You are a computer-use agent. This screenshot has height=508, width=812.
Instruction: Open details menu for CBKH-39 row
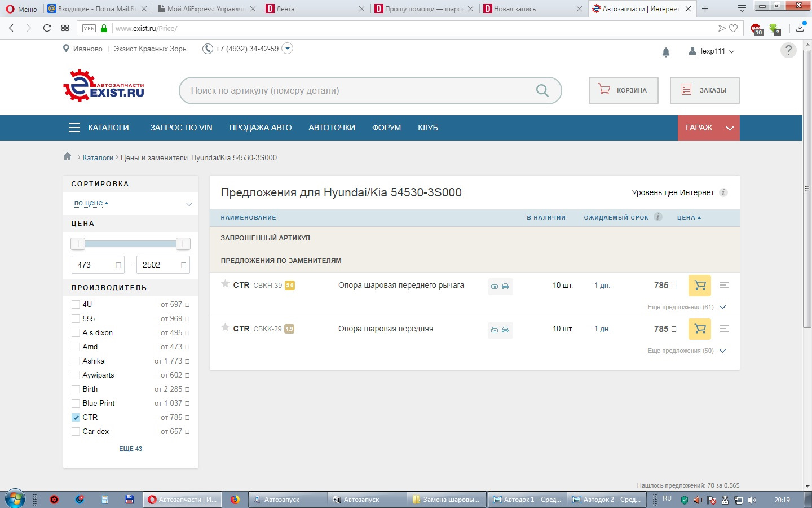click(725, 286)
